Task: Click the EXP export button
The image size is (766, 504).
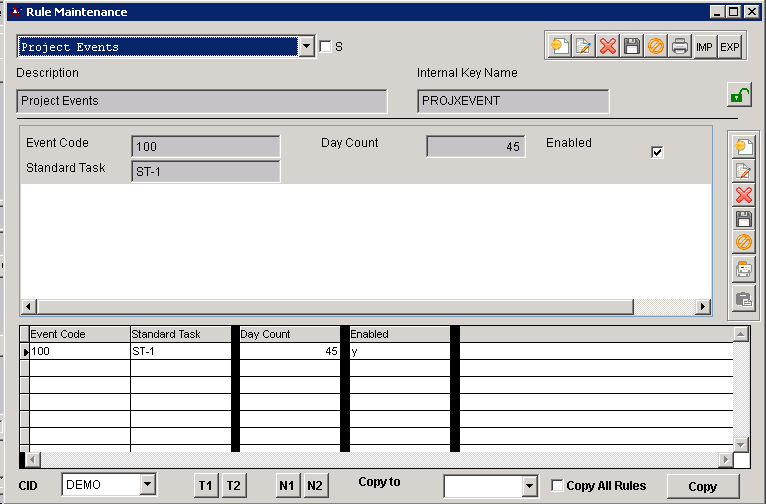Action: [x=730, y=47]
